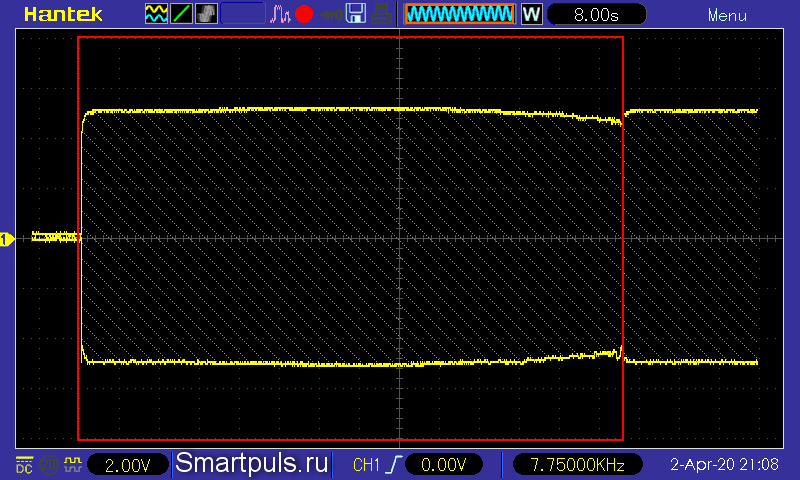The width and height of the screenshot is (800, 480).
Task: Click the 2-Apr-20 21:08 date display
Action: coord(724,464)
